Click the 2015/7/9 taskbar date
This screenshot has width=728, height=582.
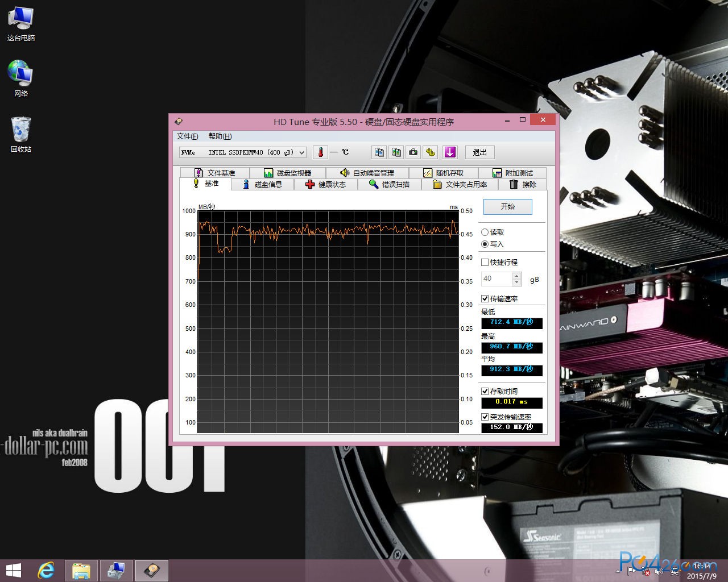[x=701, y=576]
